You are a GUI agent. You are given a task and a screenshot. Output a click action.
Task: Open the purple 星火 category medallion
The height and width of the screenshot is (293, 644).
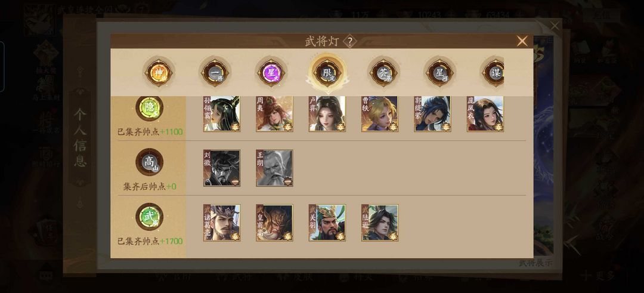pos(271,73)
